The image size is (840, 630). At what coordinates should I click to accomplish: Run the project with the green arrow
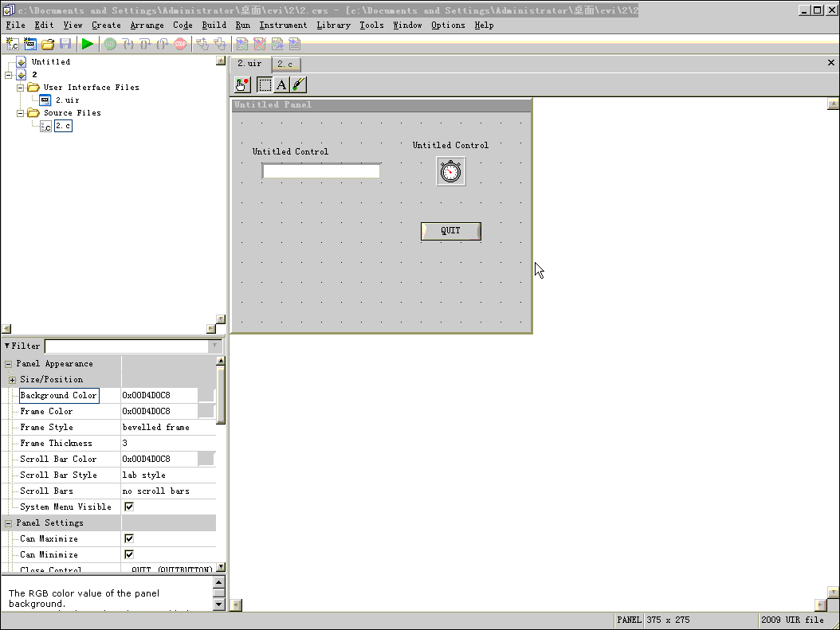(x=88, y=45)
